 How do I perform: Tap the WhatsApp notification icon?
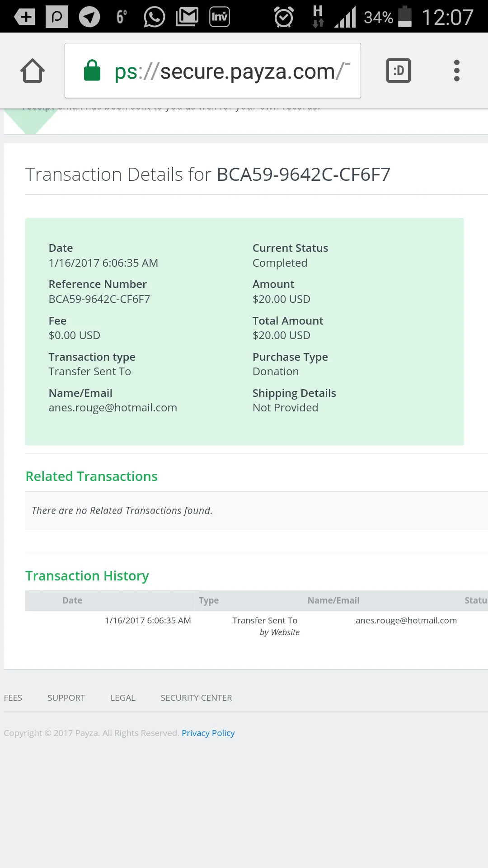click(x=154, y=17)
